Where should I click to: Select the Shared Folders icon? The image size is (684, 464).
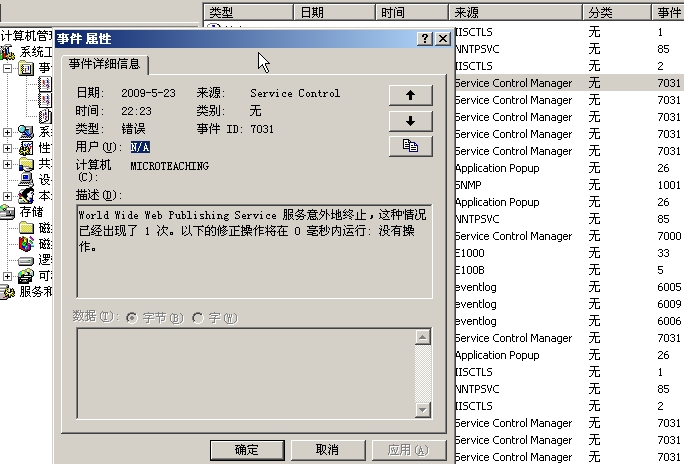click(26, 164)
